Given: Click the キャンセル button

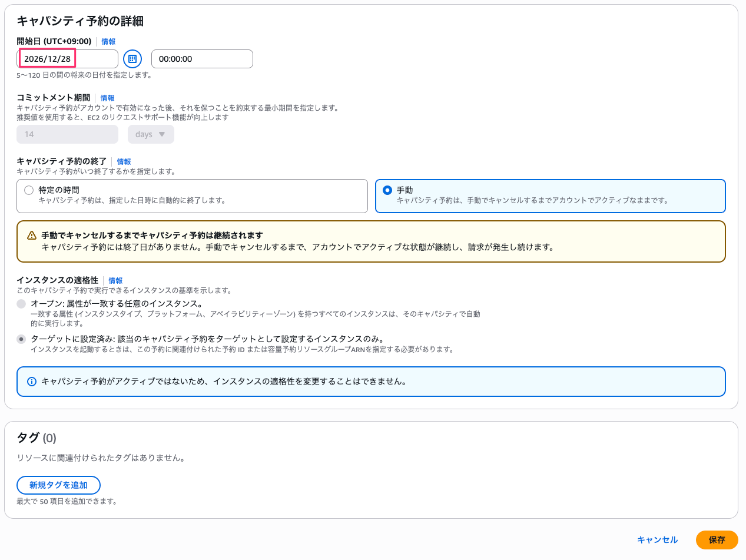Looking at the screenshot, I should pyautogui.click(x=657, y=540).
